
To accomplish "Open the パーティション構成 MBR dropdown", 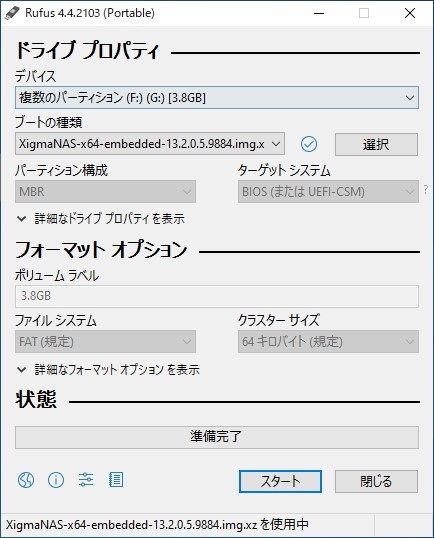I will pos(105,191).
